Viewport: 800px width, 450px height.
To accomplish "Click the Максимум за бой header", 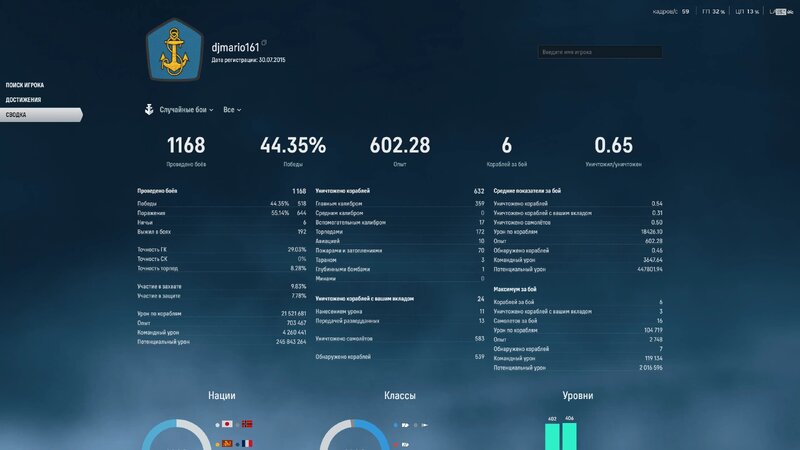I will pyautogui.click(x=514, y=289).
